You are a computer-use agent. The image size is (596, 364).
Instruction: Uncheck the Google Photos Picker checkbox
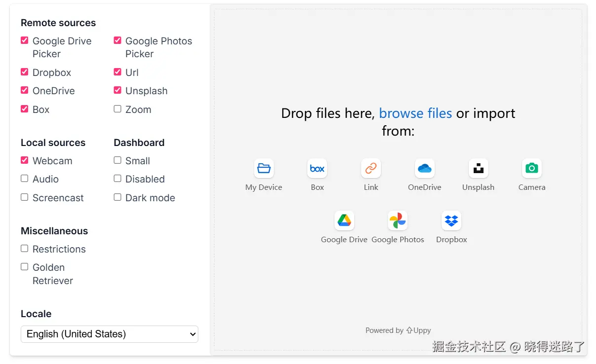[117, 40]
